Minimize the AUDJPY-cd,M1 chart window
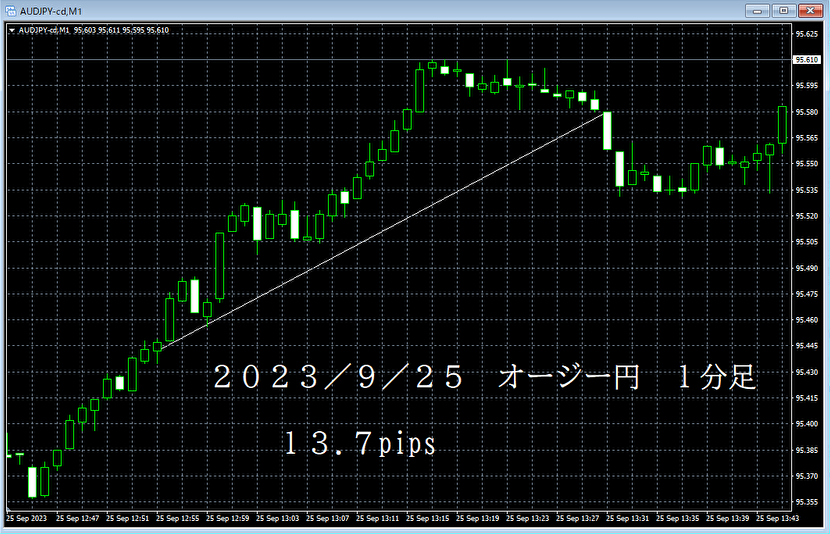Image resolution: width=830 pixels, height=534 pixels. [757, 11]
